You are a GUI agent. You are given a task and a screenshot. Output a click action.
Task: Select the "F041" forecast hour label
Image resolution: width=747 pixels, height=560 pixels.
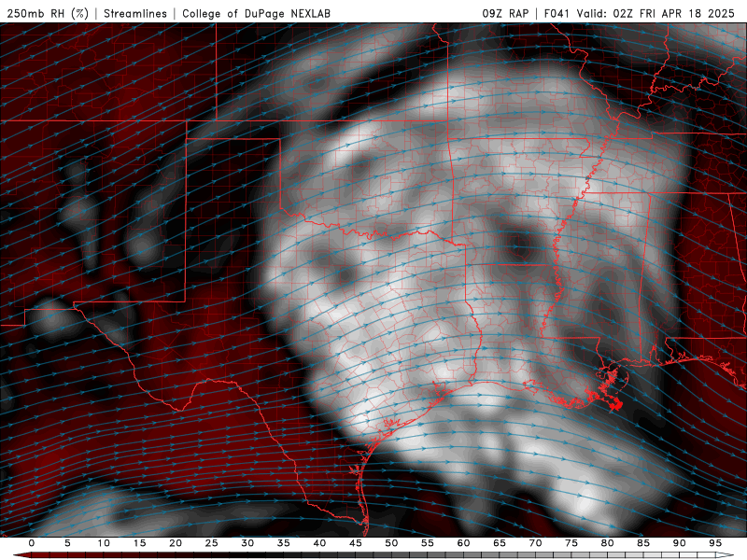557,14
